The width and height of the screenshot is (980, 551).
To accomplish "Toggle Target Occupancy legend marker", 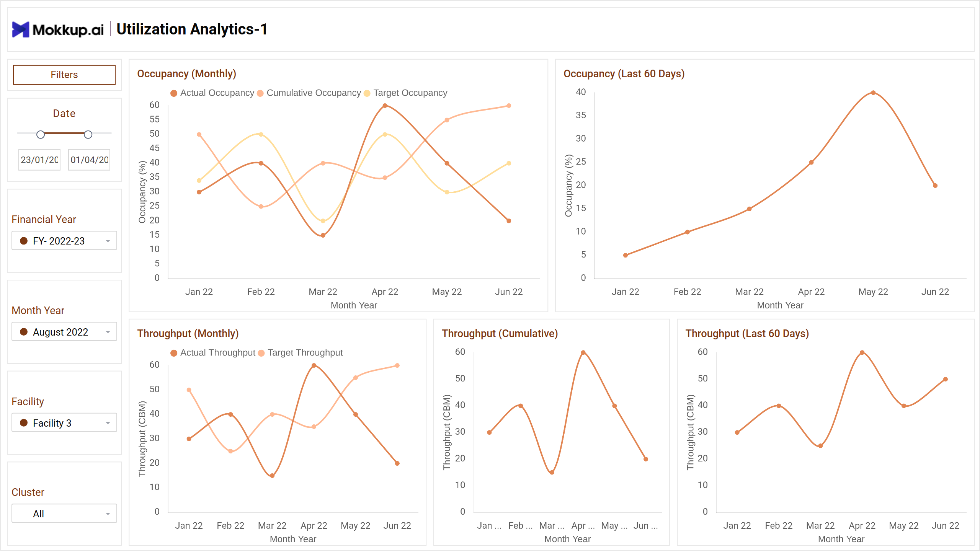I will [367, 93].
